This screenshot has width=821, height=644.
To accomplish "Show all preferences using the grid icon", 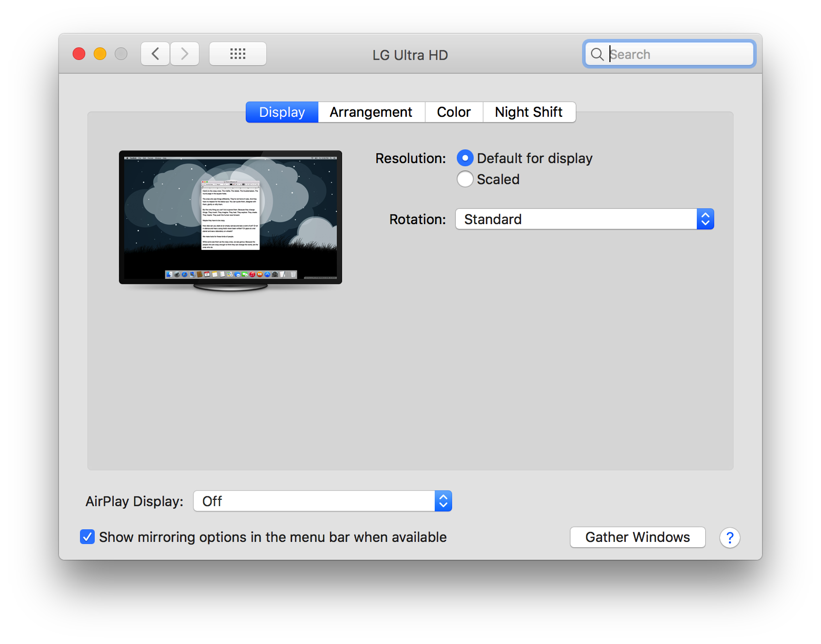I will tap(238, 54).
